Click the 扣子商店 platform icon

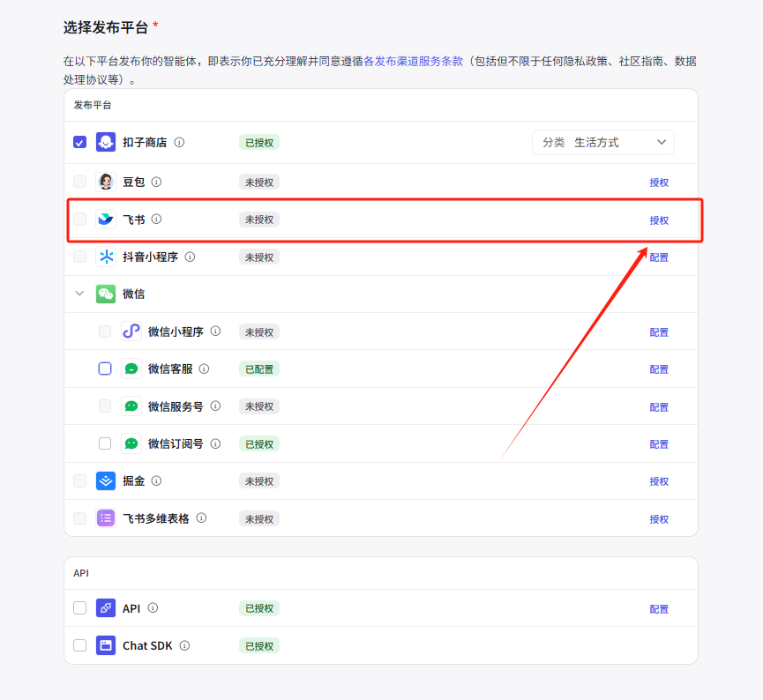pos(106,142)
